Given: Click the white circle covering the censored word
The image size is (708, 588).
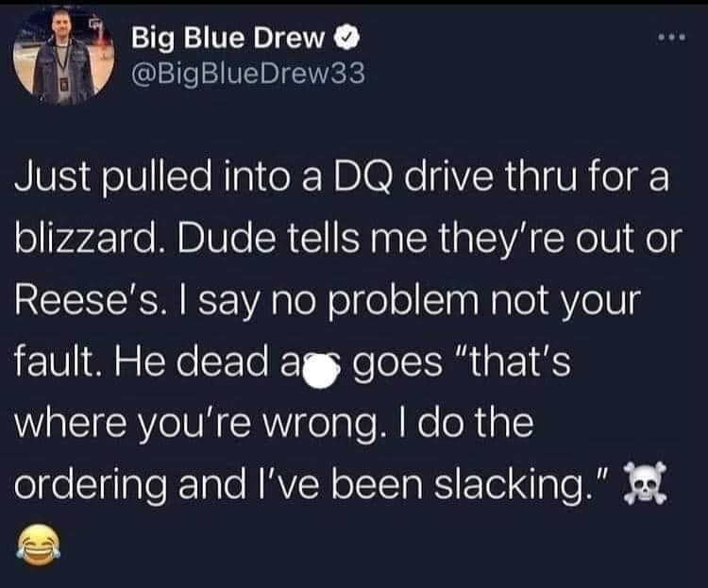Looking at the screenshot, I should (321, 371).
